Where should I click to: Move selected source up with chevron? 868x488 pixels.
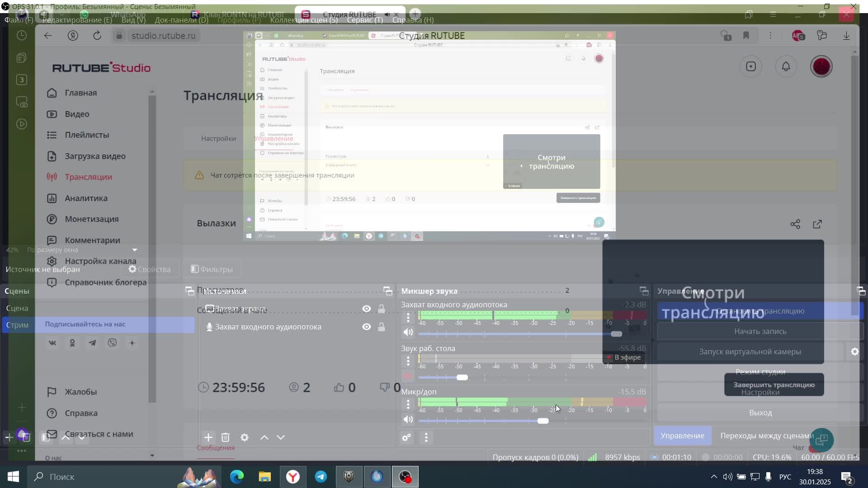(264, 437)
